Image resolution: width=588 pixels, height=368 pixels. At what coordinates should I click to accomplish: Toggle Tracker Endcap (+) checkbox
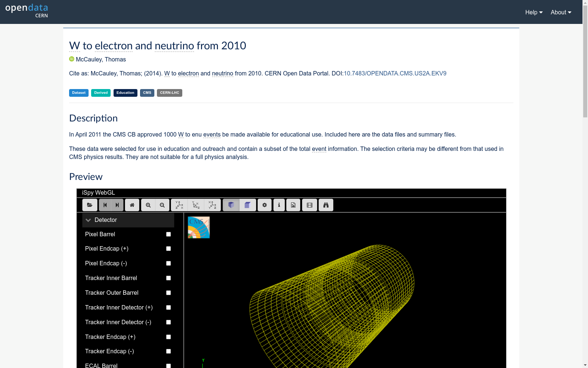(x=168, y=337)
